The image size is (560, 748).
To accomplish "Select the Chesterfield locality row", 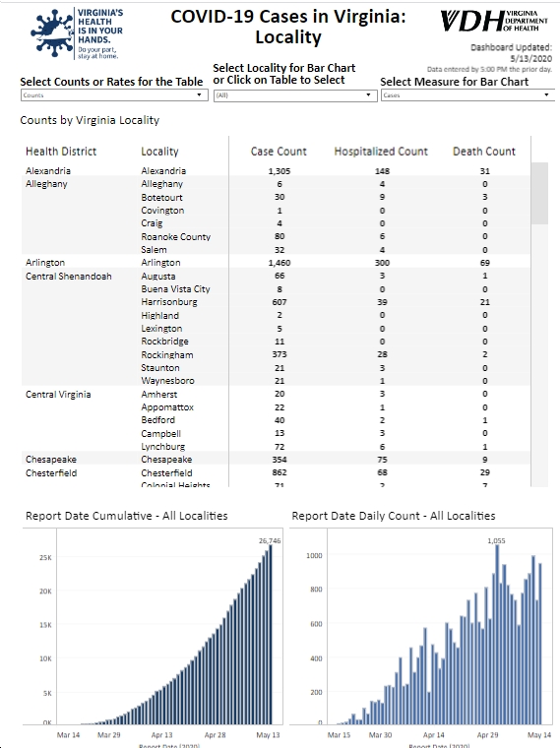I will click(x=276, y=472).
